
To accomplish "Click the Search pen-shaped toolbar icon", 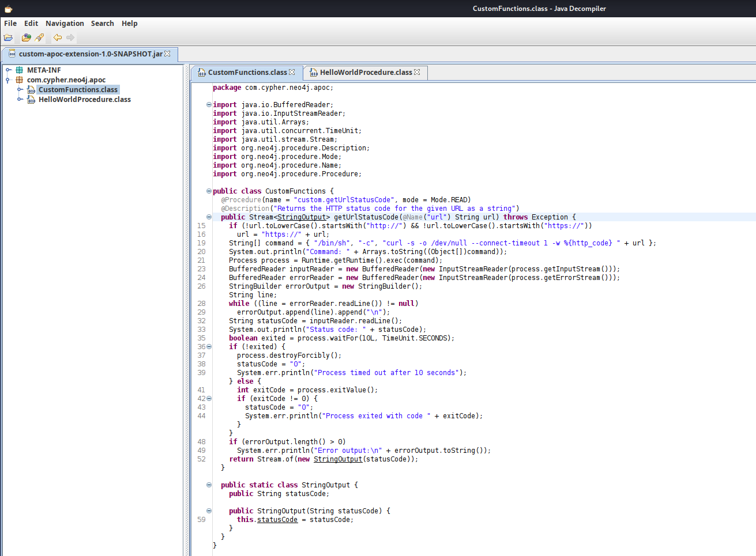I will pyautogui.click(x=39, y=38).
